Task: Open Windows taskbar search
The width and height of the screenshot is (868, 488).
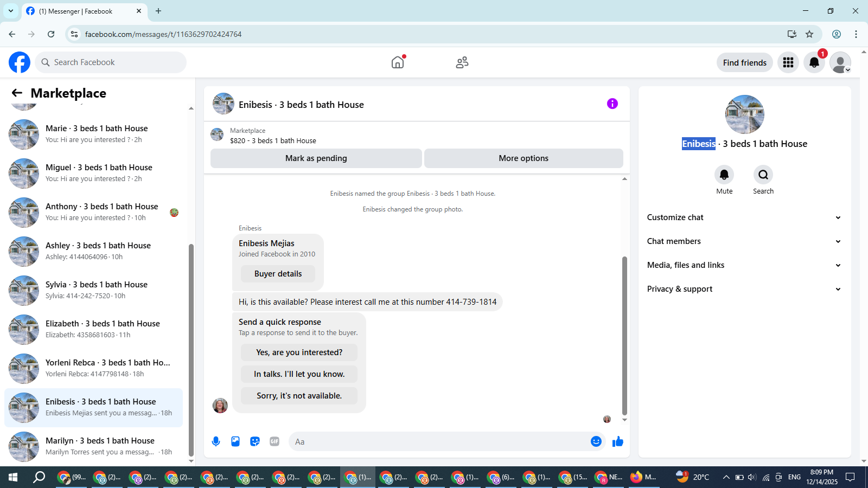Action: [39, 477]
